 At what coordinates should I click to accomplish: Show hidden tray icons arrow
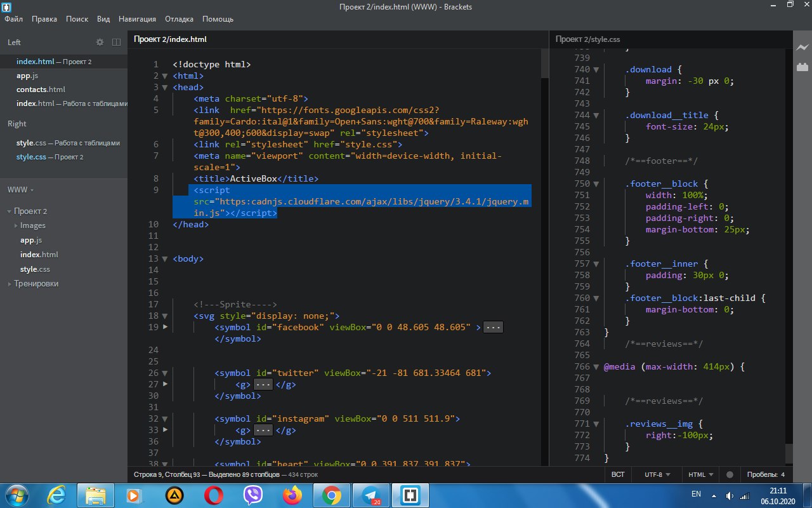715,495
